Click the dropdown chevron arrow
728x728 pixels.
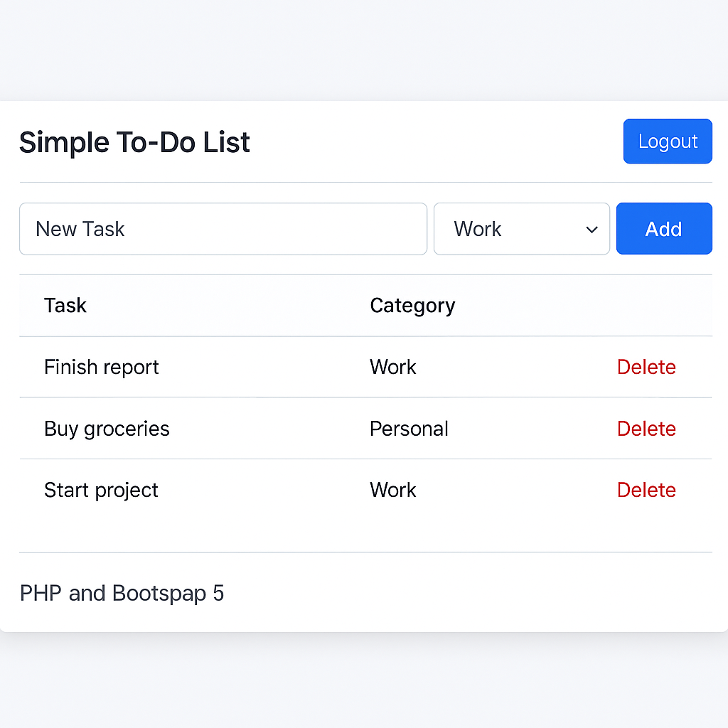pyautogui.click(x=591, y=230)
